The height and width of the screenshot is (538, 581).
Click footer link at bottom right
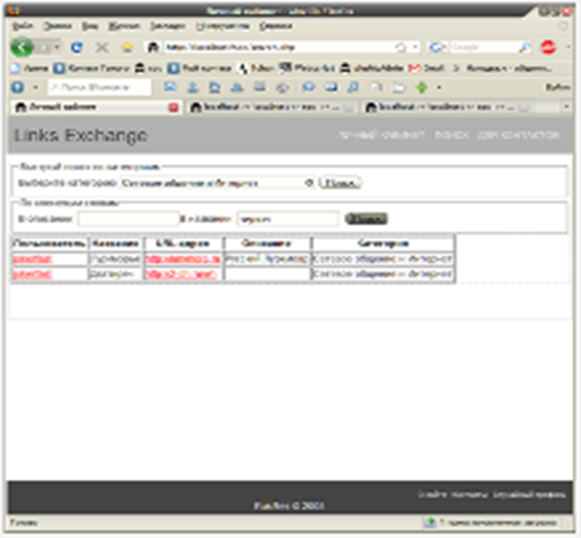529,495
